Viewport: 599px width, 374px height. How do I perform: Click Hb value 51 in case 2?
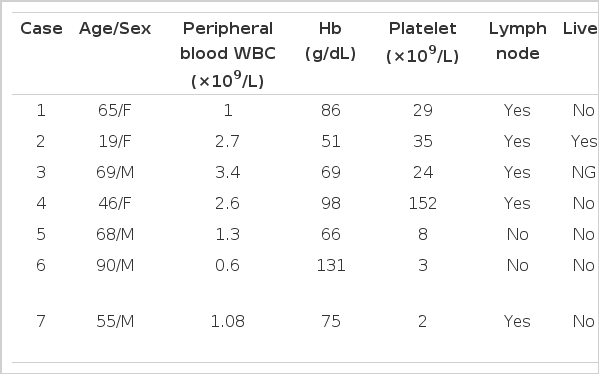pos(330,141)
